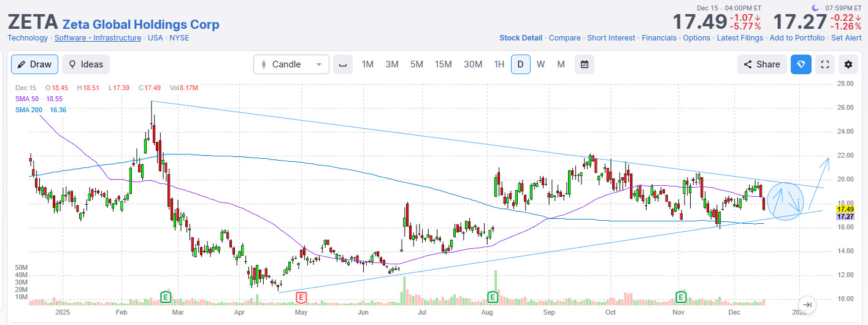Open the Software - Infrastructure industry link
The image size is (868, 325).
[98, 38]
